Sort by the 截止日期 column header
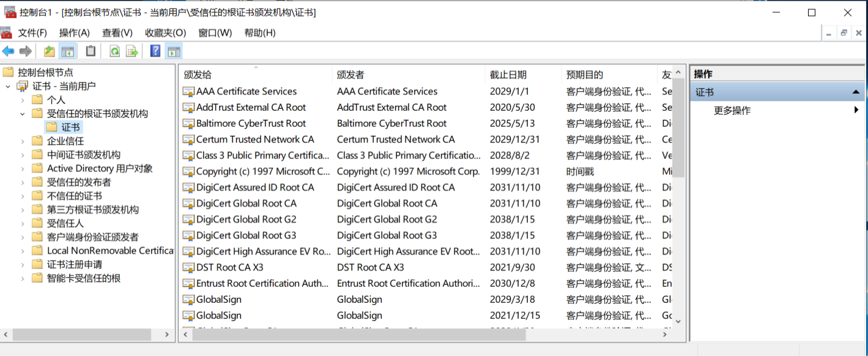 pos(523,75)
